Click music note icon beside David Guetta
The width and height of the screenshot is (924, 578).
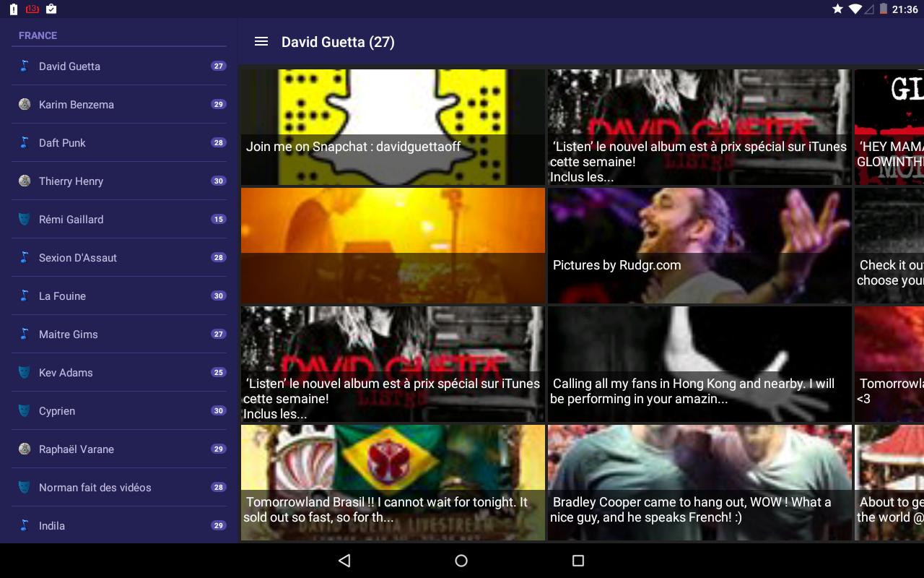click(x=24, y=66)
